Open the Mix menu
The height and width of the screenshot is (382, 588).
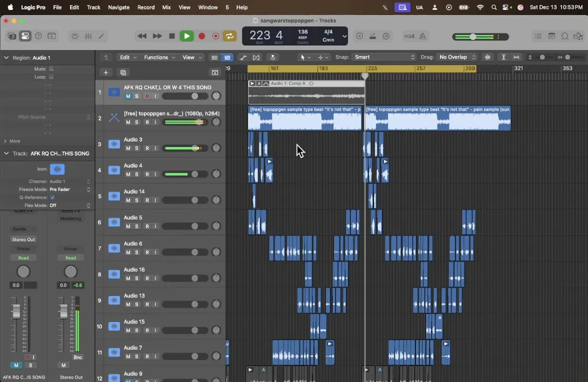167,7
